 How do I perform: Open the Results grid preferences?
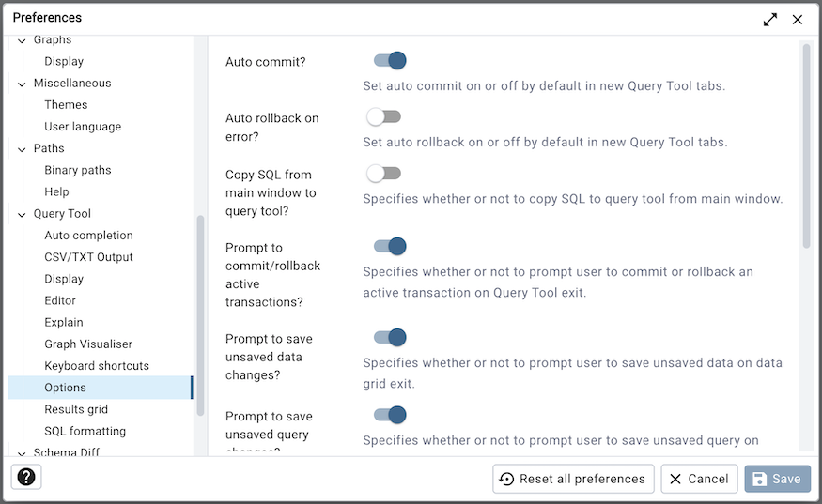[76, 409]
